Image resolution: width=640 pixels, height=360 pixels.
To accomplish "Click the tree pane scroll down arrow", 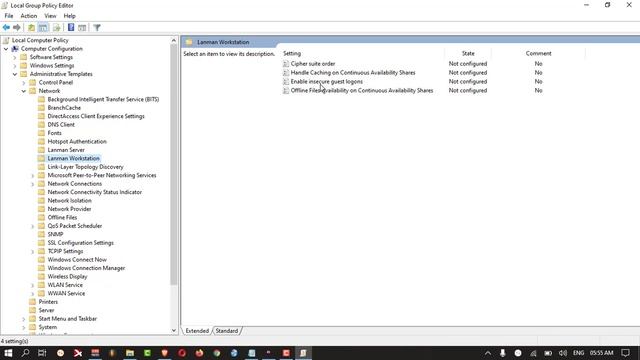I will (x=174, y=330).
